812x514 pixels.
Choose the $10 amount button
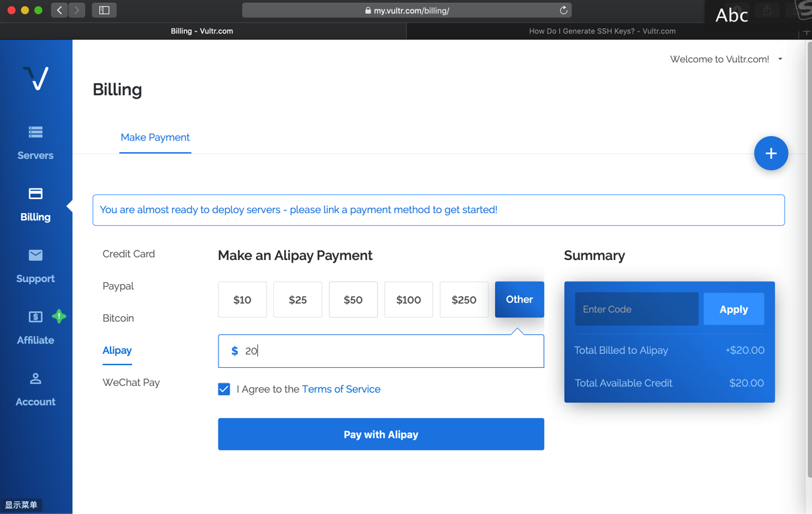tap(243, 300)
